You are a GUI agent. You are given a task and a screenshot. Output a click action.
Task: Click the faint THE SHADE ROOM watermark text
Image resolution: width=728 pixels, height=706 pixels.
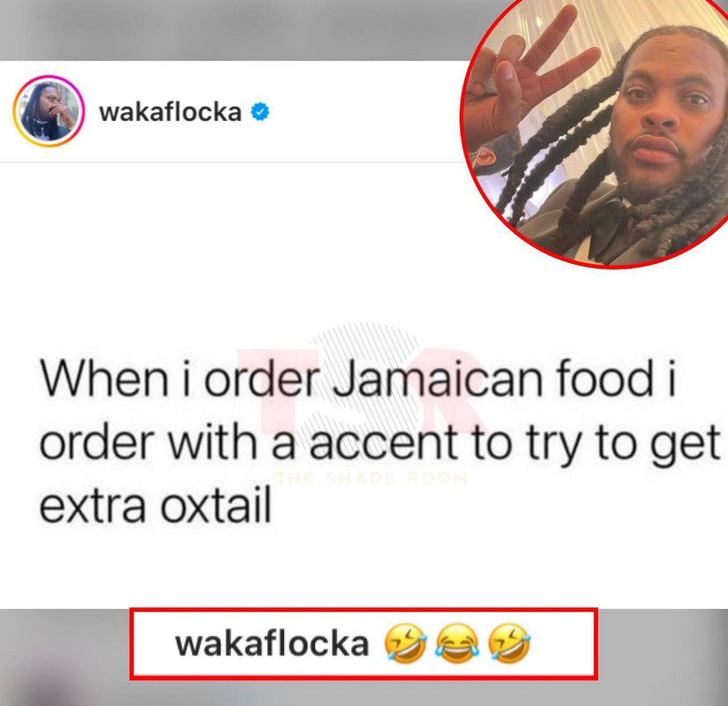[372, 478]
